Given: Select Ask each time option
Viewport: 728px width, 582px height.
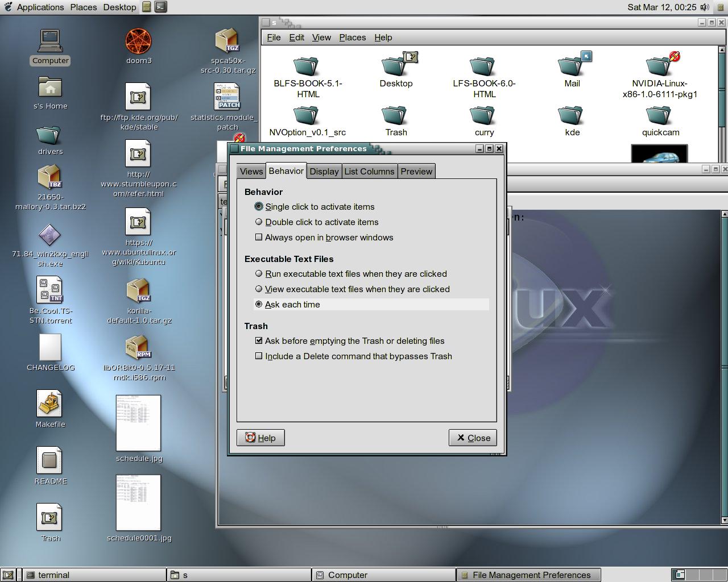Looking at the screenshot, I should click(371, 305).
